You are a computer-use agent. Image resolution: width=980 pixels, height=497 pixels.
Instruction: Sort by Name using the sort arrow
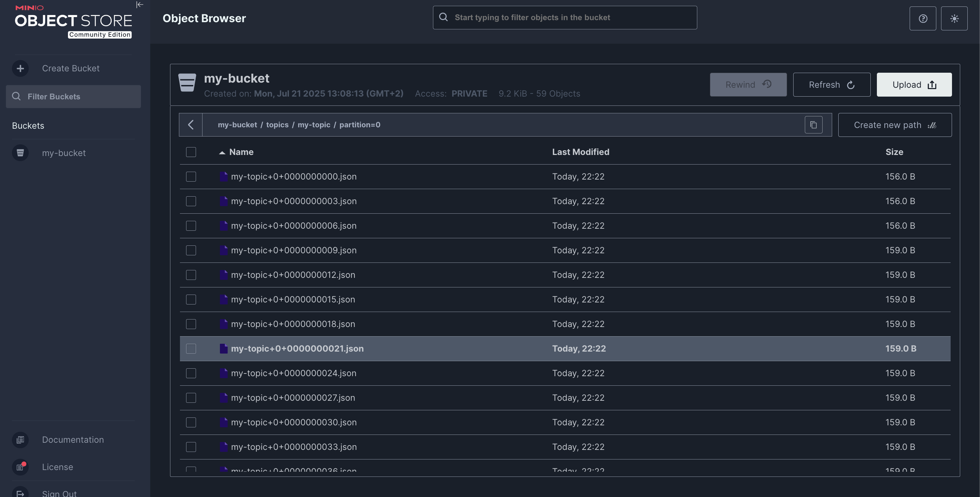[222, 153]
